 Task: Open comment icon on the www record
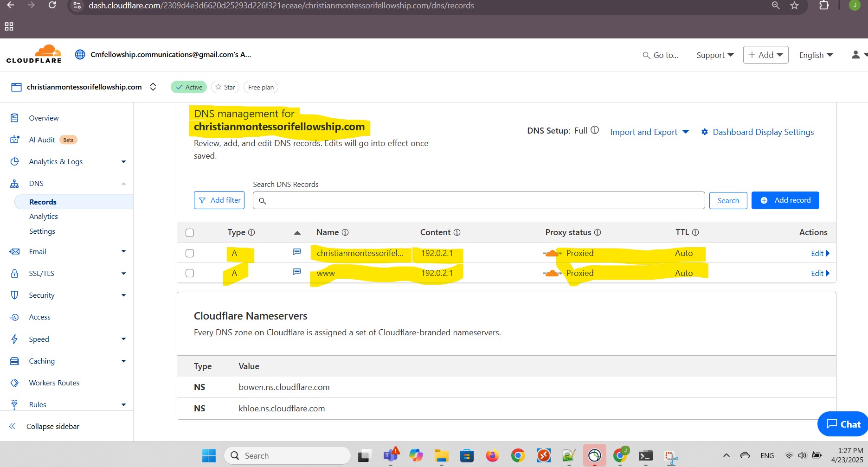(x=297, y=272)
